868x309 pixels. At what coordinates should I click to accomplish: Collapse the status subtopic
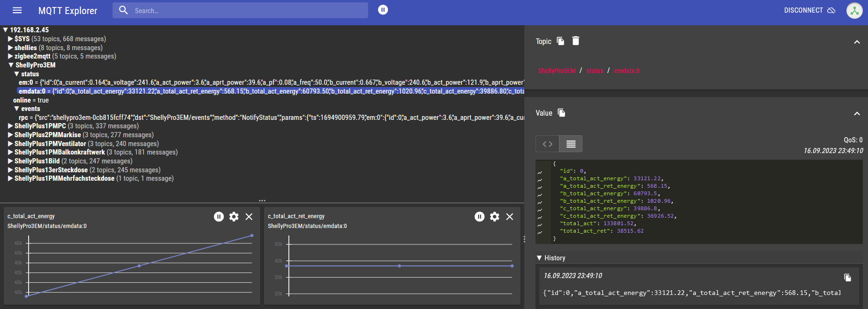pyautogui.click(x=16, y=74)
